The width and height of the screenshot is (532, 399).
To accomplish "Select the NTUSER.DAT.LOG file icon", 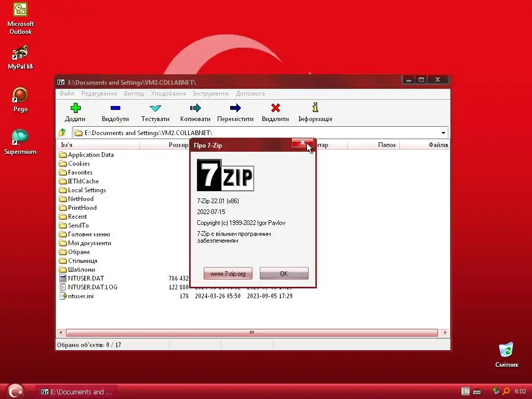I will (x=62, y=287).
